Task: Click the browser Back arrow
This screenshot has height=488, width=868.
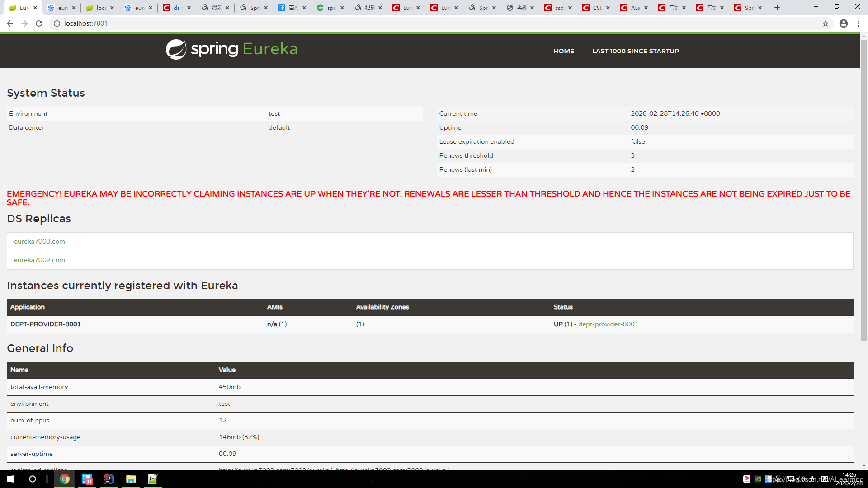Action: [x=10, y=23]
